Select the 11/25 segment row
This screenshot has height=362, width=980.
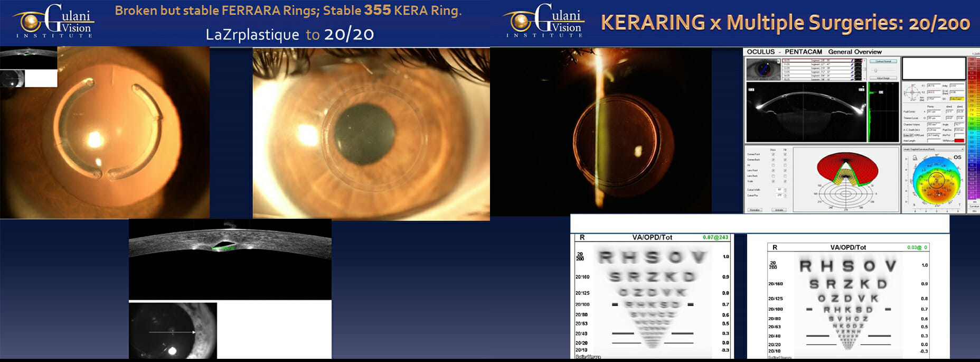822,64
